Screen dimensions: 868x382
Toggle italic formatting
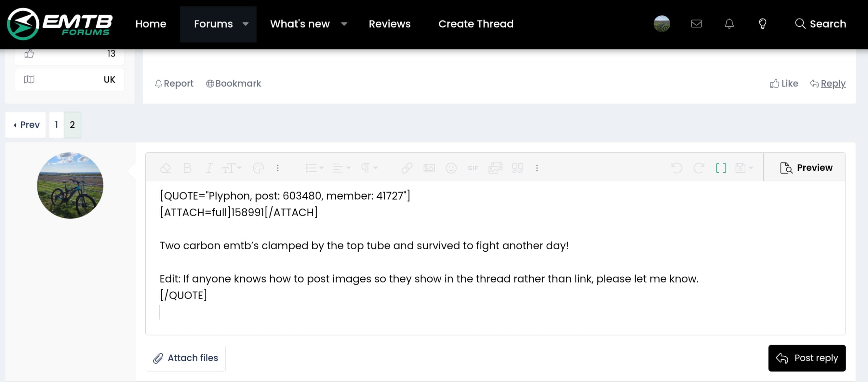[x=209, y=168]
